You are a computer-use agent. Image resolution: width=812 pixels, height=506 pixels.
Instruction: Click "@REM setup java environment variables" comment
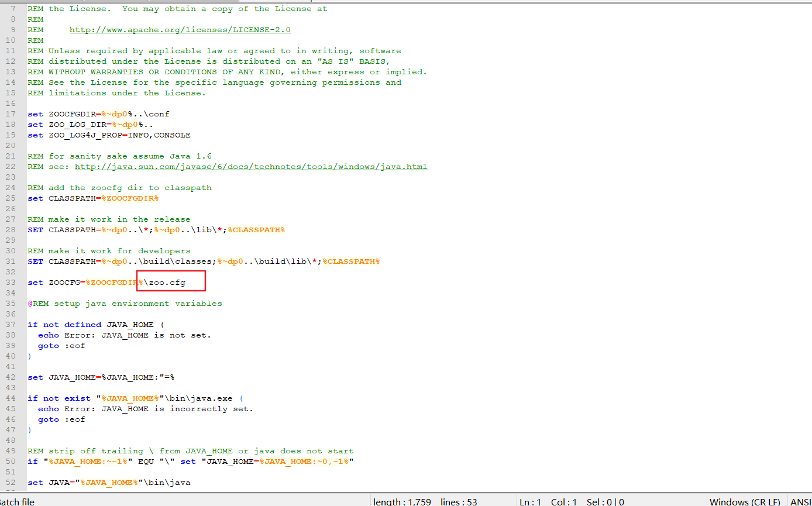coord(125,304)
